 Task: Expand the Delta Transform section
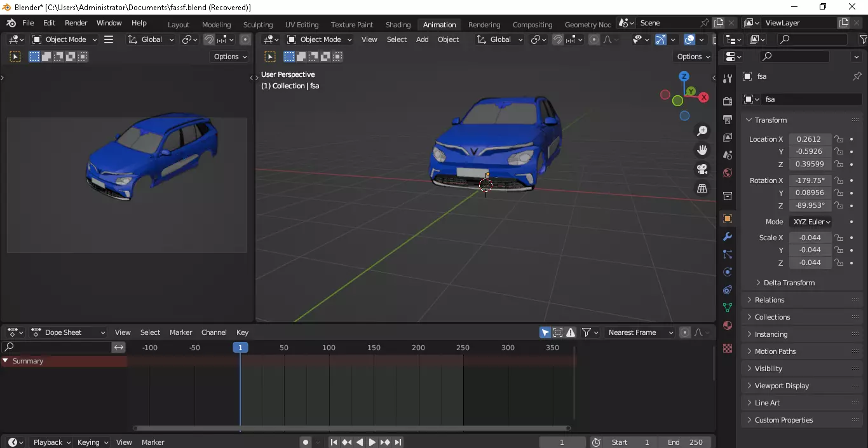click(x=789, y=283)
